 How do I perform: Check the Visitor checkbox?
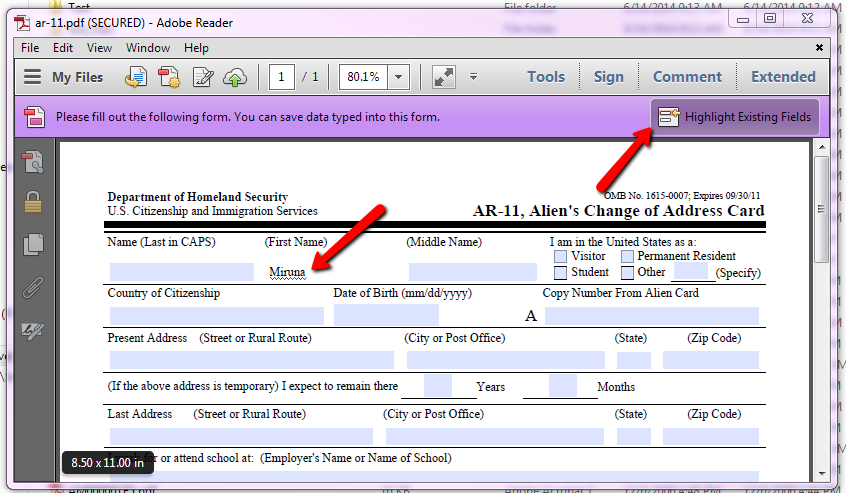tap(561, 257)
